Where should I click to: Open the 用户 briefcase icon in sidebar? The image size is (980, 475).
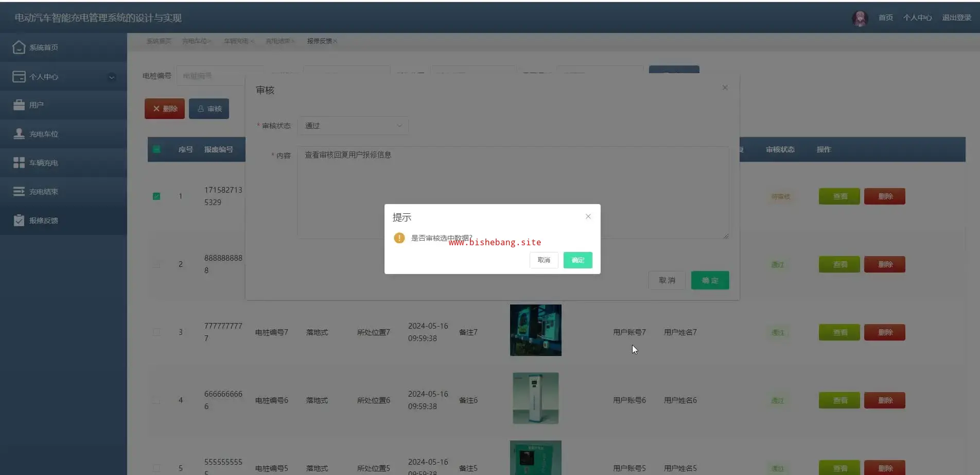pos(19,105)
